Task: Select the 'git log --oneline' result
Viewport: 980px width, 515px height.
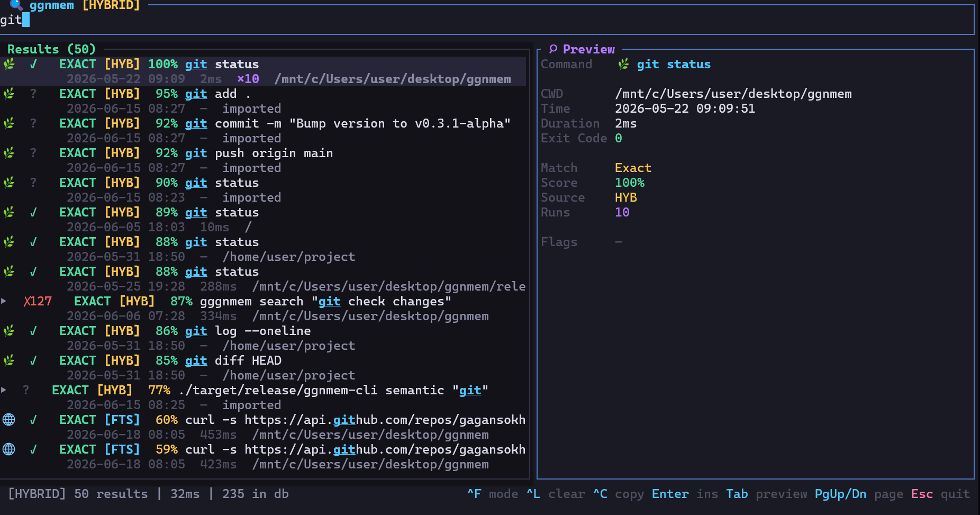Action: pyautogui.click(x=263, y=338)
